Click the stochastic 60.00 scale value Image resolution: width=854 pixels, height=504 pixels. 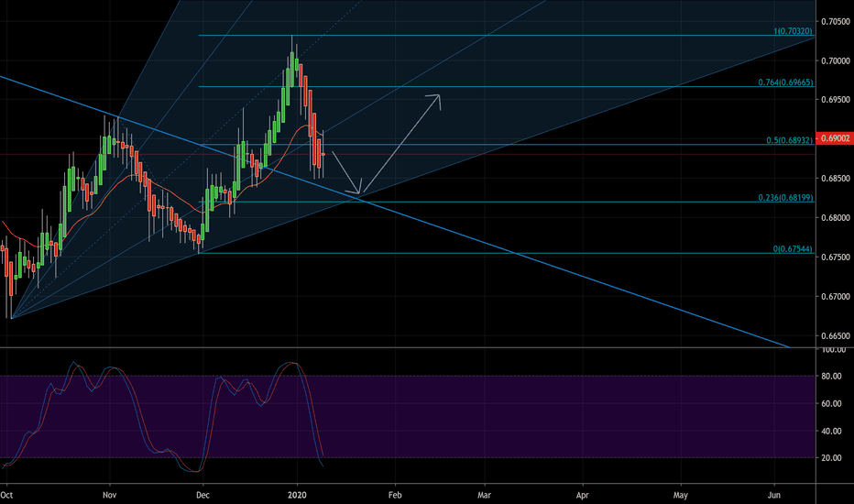click(832, 403)
